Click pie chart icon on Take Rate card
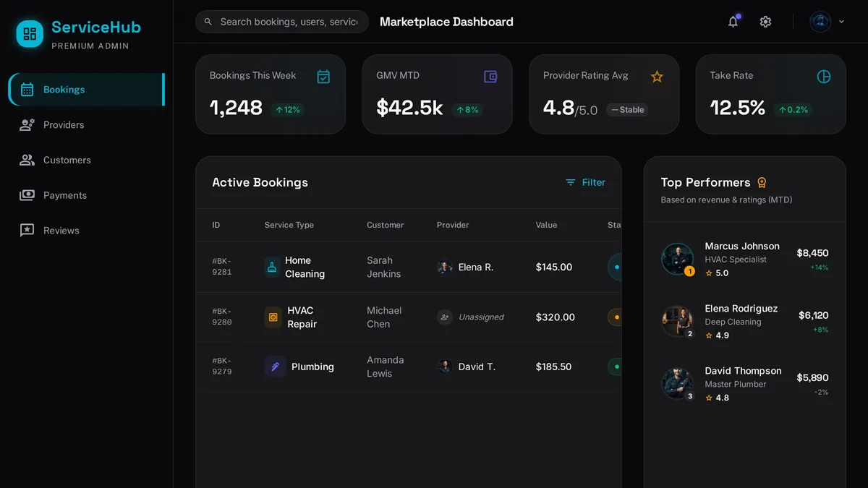868x488 pixels. (824, 77)
